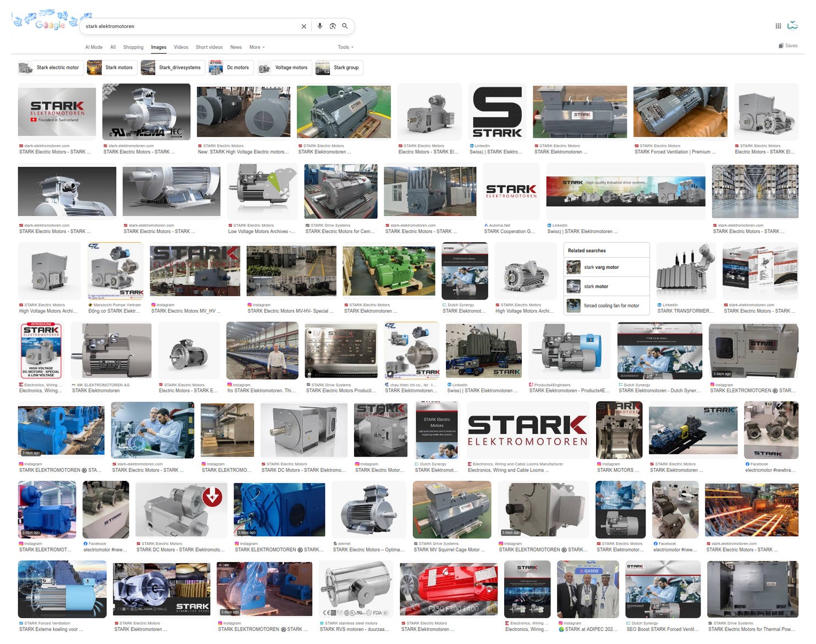Open the green motors on pallets thumbnail
This screenshot has height=644, width=816.
(x=389, y=271)
